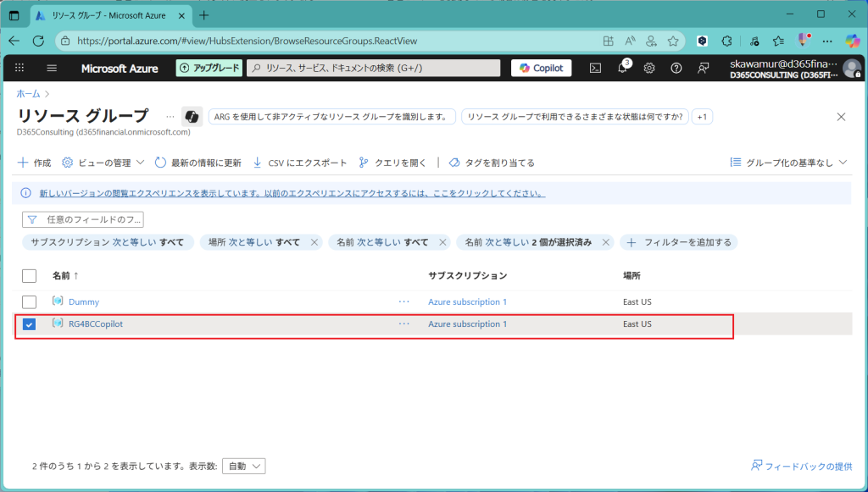Click the previous experience info banner link
868x492 pixels.
[x=292, y=193]
